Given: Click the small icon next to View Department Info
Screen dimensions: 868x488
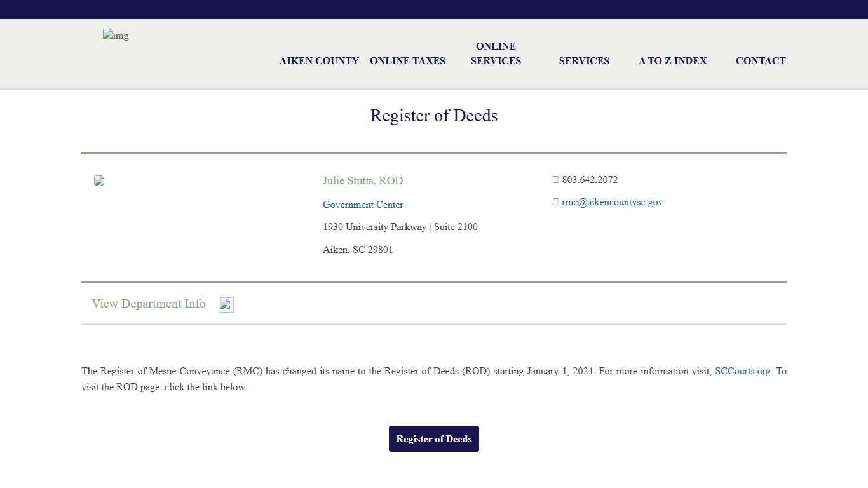Looking at the screenshot, I should click(226, 304).
